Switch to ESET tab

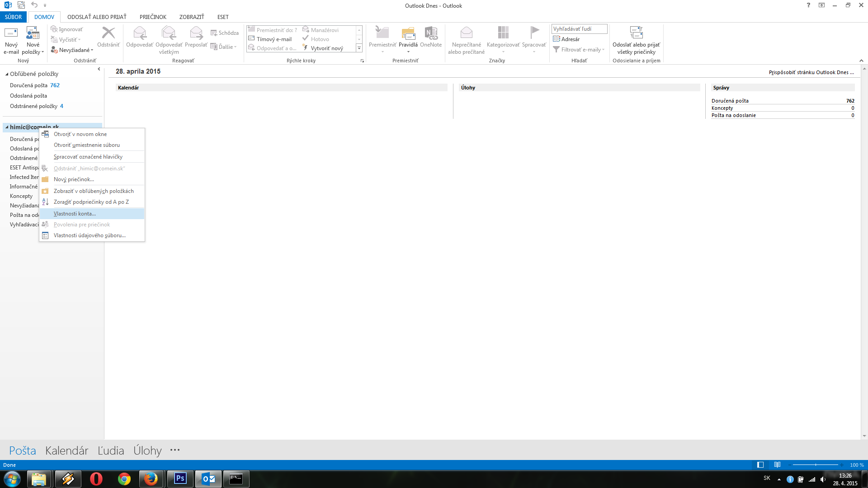click(x=223, y=17)
